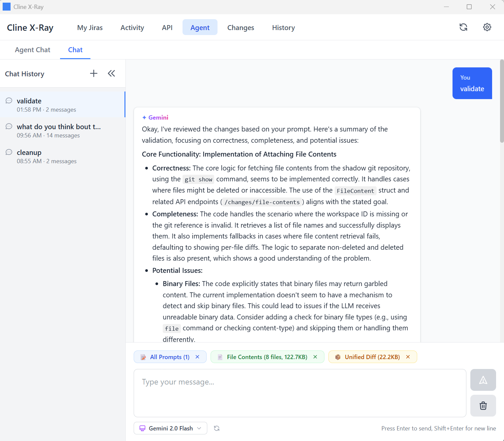The height and width of the screenshot is (441, 504).
Task: Click the send message button
Action: point(483,380)
